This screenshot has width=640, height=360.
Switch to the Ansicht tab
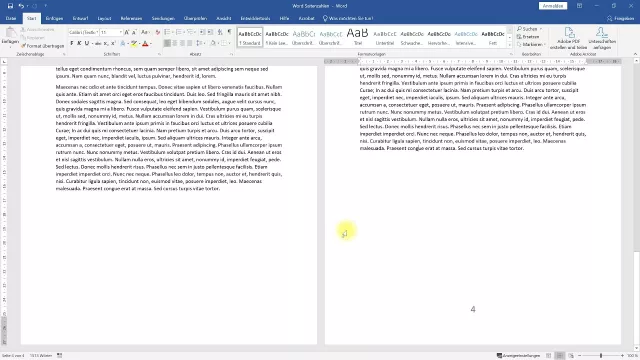(224, 18)
